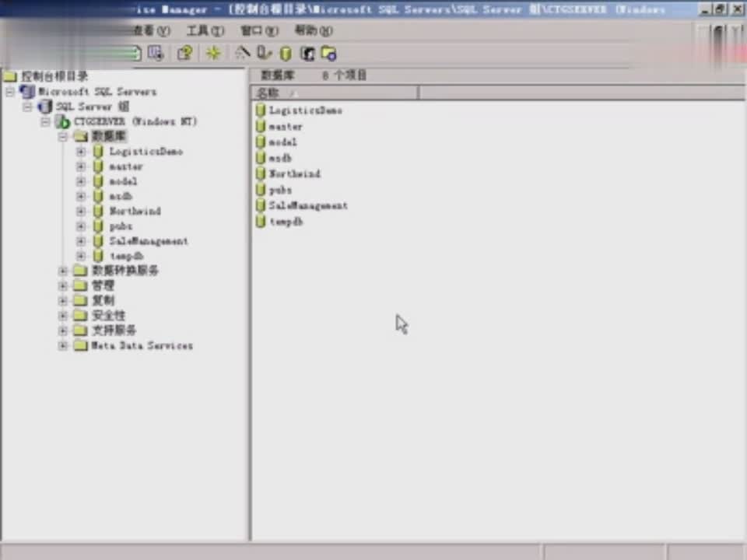The image size is (747, 560).
Task: Select the 数据库 label in tree
Action: [x=109, y=136]
